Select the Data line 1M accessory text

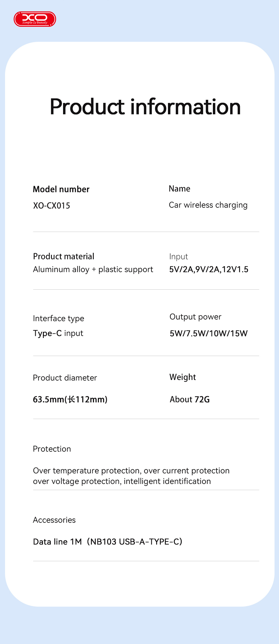(x=107, y=542)
